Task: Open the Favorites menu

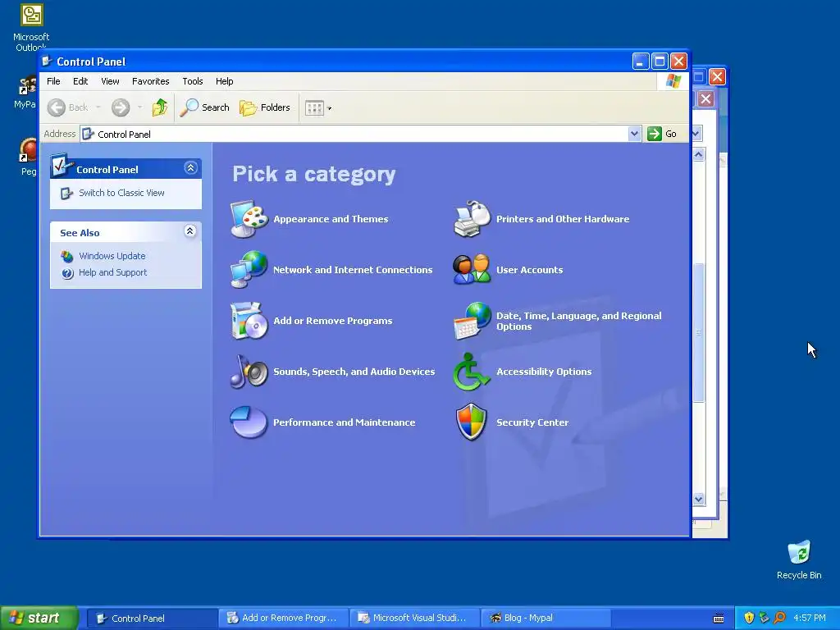Action: point(151,81)
